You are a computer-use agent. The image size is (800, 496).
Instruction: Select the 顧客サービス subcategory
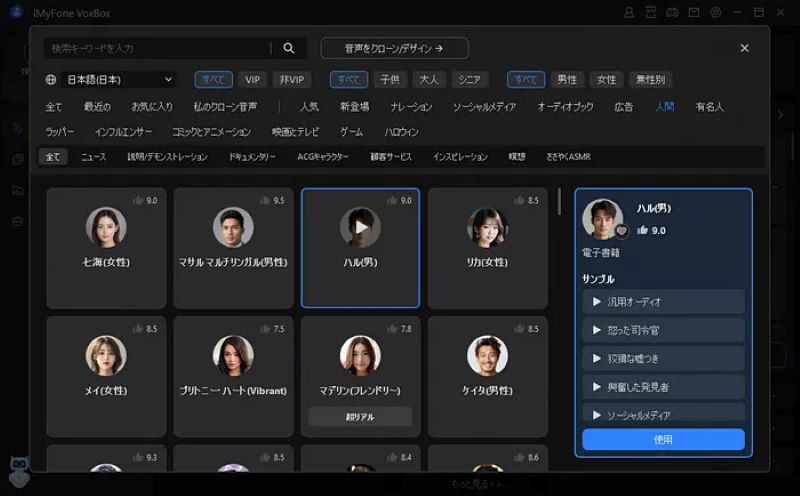pyautogui.click(x=391, y=157)
